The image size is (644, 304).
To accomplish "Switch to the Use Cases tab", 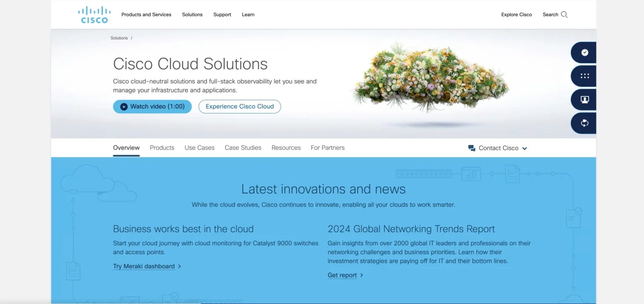I will pos(200,148).
